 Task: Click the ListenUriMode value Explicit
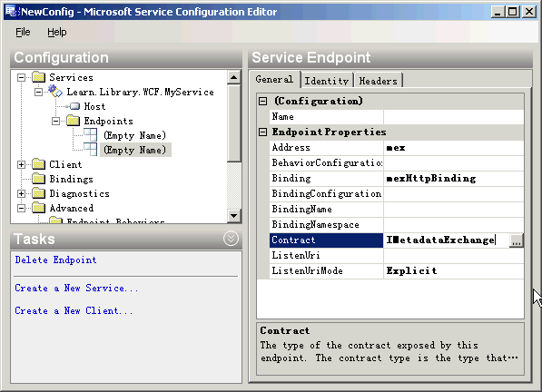[x=411, y=270]
